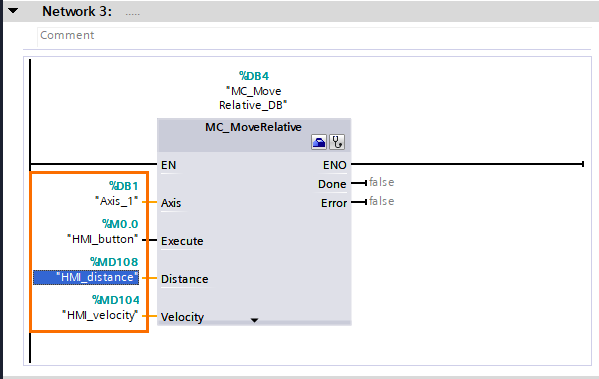Select the Axis input pin
The width and height of the screenshot is (599, 379).
[171, 203]
